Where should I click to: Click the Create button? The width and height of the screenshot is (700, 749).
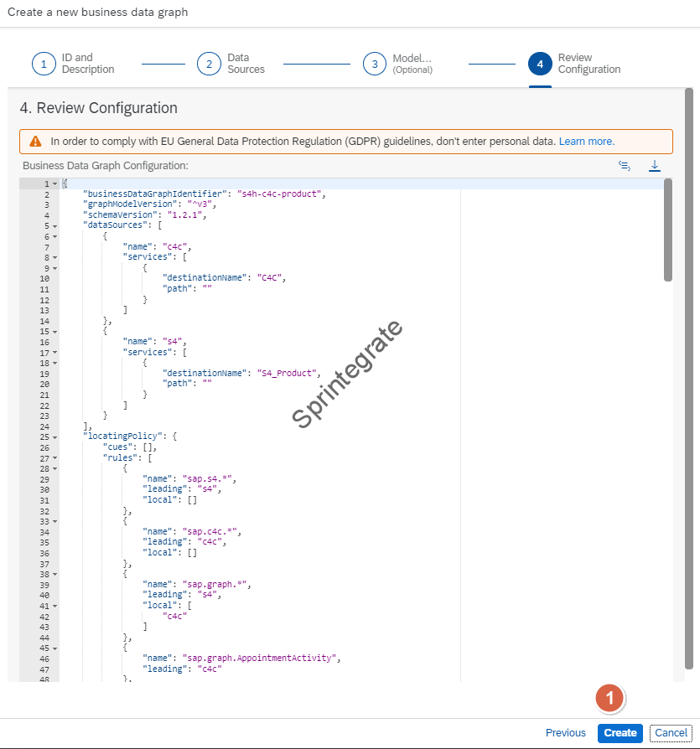click(620, 733)
